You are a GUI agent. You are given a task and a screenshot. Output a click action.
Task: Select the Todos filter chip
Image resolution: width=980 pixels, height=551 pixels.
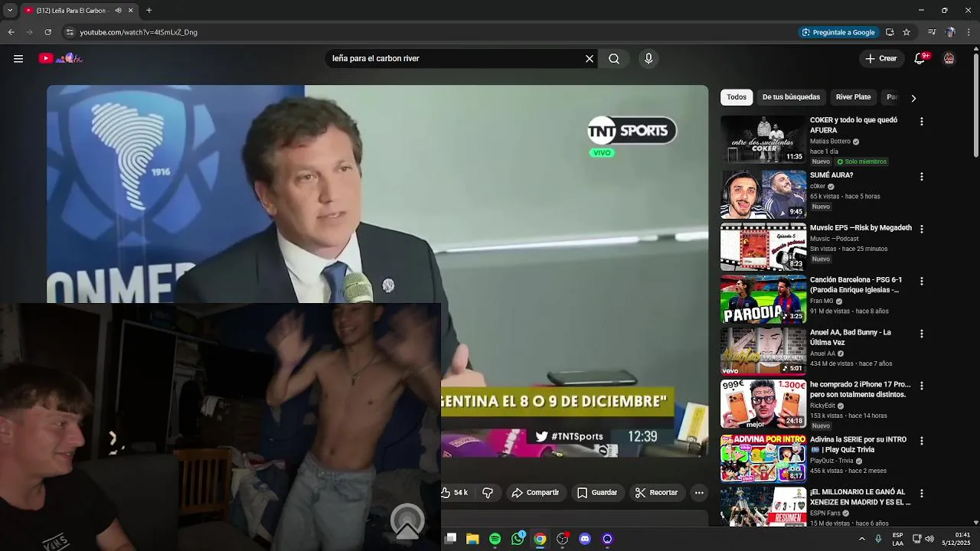coord(737,97)
